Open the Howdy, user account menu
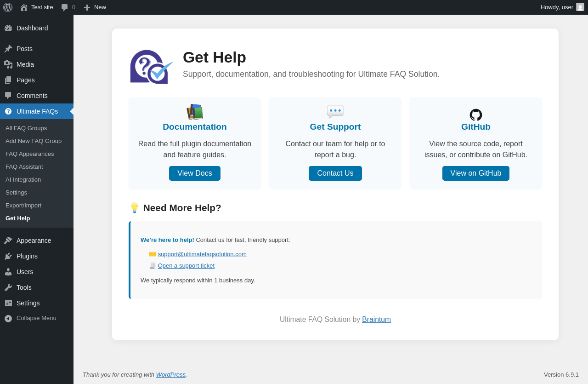The image size is (588, 384). 562,7
